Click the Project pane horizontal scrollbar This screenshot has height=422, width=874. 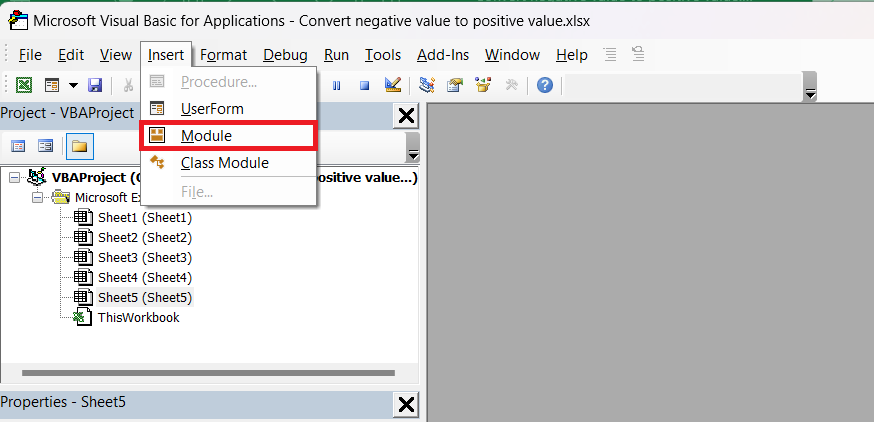[208, 373]
